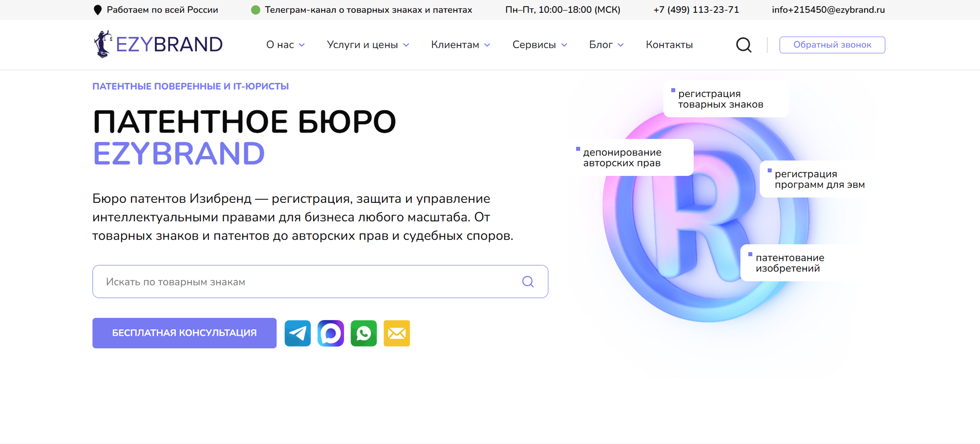Click the working hours Пн–Пт, 10:00–18:00 text
980x444 pixels.
563,10
